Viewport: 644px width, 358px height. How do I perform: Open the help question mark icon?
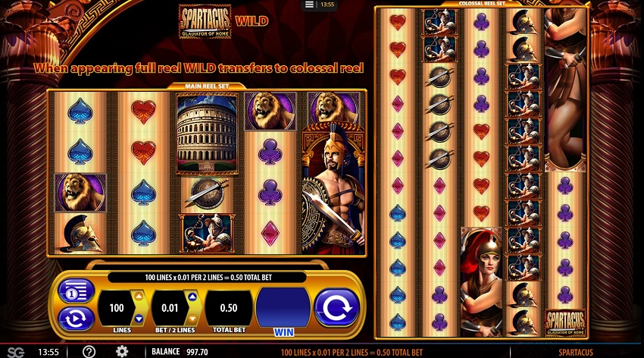(89, 351)
